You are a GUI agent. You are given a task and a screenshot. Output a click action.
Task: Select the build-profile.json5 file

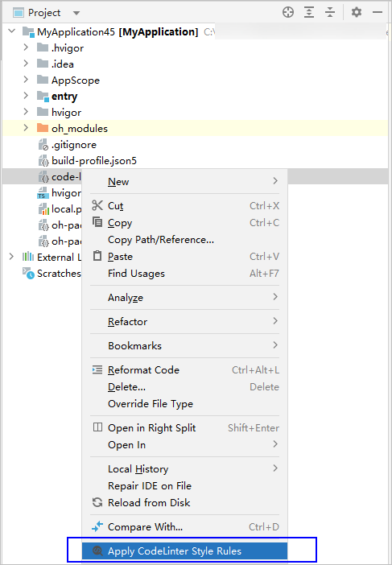94,160
